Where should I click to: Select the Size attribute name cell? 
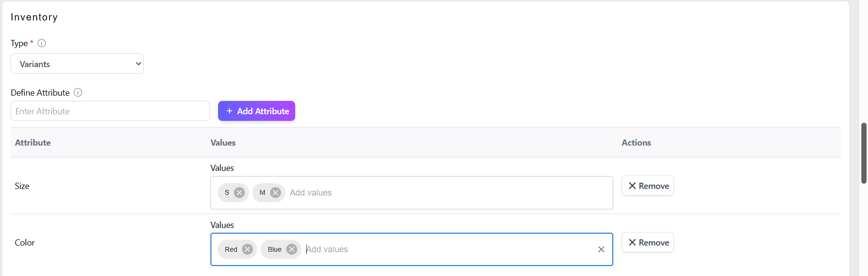pos(22,186)
